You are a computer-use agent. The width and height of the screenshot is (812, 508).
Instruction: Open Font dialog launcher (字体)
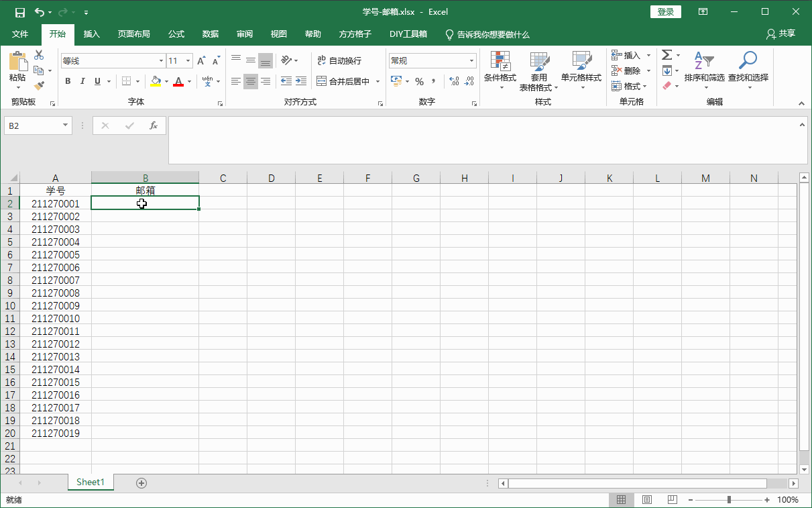pyautogui.click(x=220, y=103)
